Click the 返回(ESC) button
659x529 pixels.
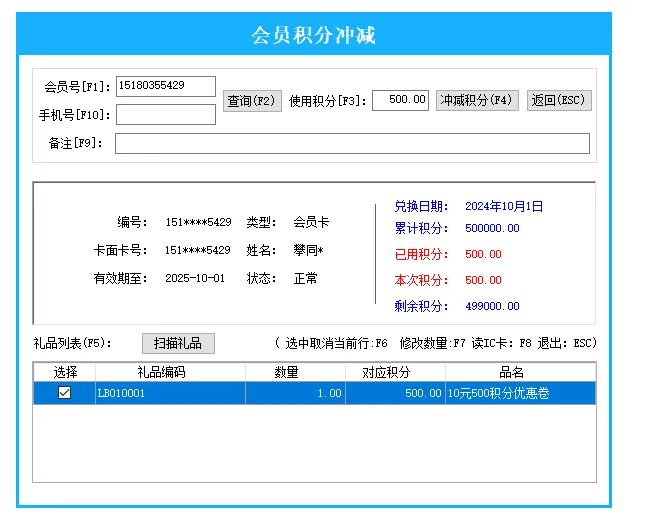tap(559, 100)
